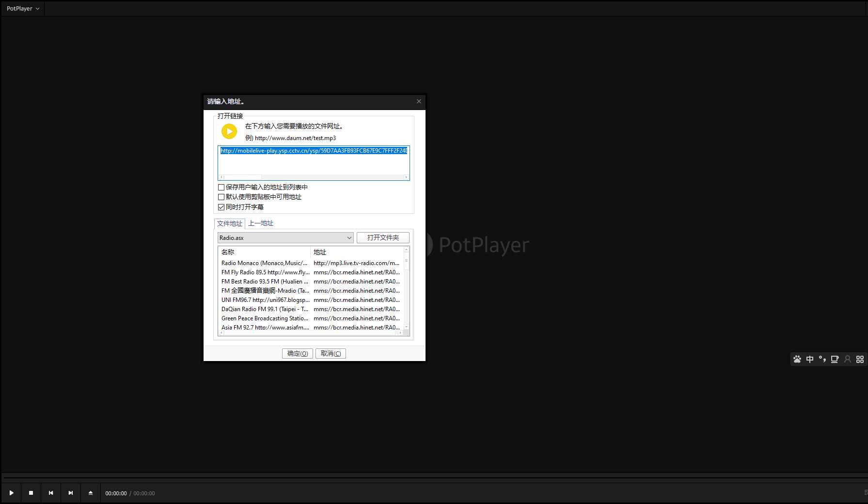Click the 取消(C) button
Viewport: 868px width, 504px height.
[331, 354]
